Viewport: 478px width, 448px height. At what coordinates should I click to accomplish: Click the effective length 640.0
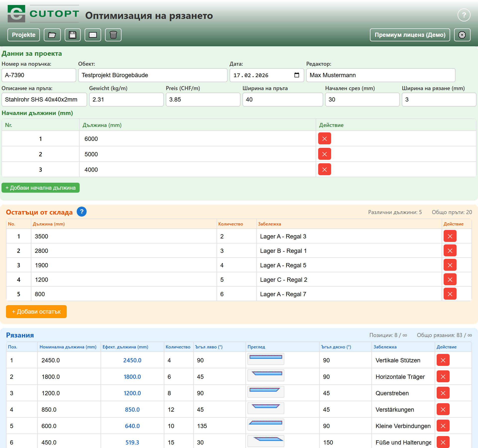tap(132, 426)
